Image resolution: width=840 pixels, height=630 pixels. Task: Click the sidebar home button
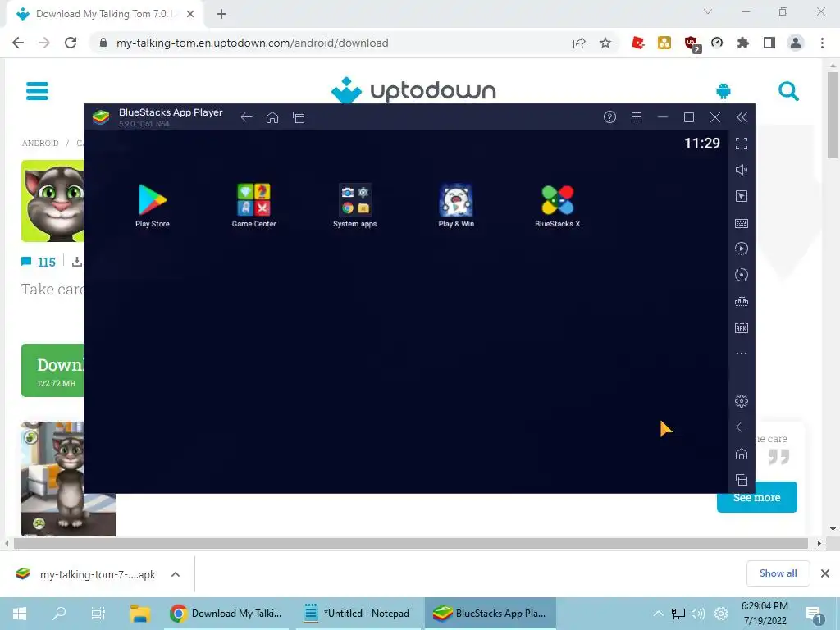742,454
